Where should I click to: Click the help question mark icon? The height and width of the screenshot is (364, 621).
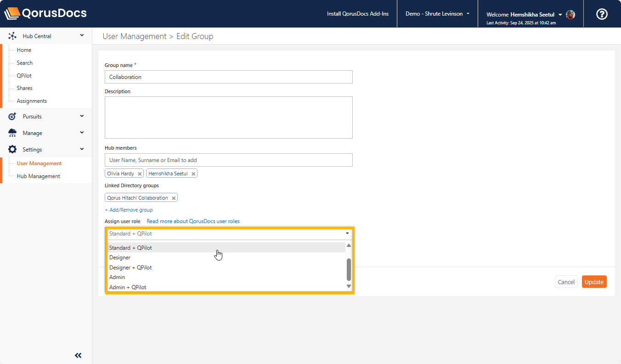(x=602, y=14)
